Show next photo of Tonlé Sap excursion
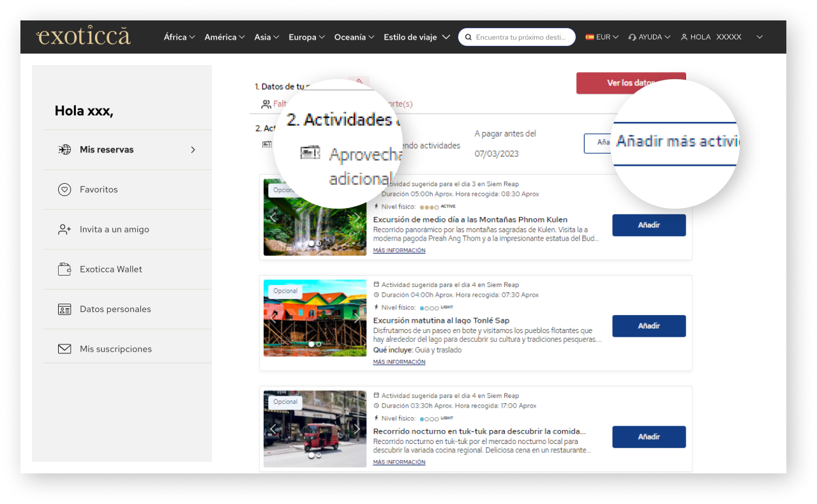 point(357,318)
